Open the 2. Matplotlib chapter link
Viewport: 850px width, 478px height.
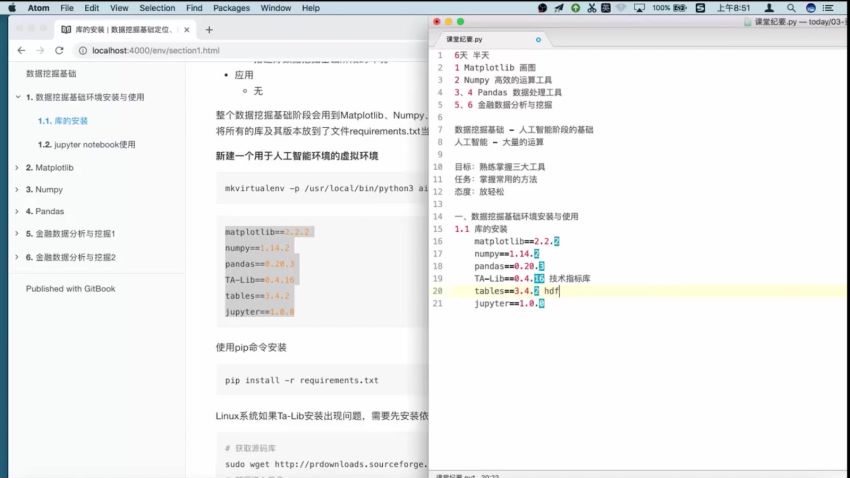pyautogui.click(x=50, y=168)
